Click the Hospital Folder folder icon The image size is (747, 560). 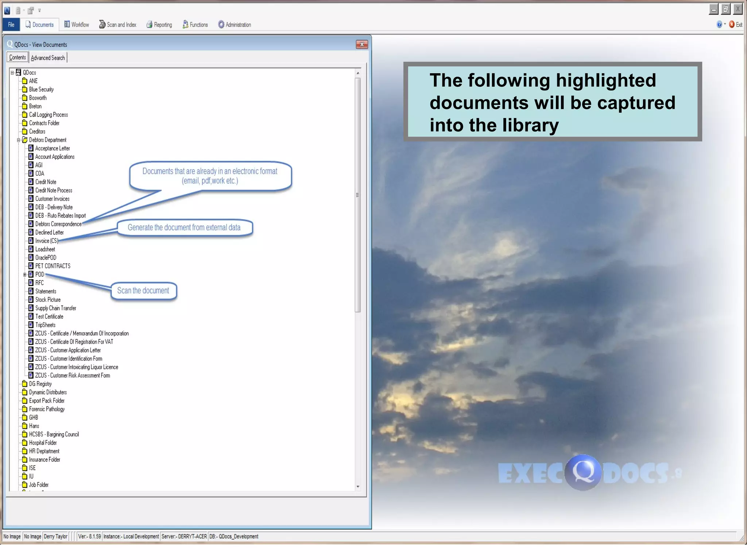pos(24,443)
